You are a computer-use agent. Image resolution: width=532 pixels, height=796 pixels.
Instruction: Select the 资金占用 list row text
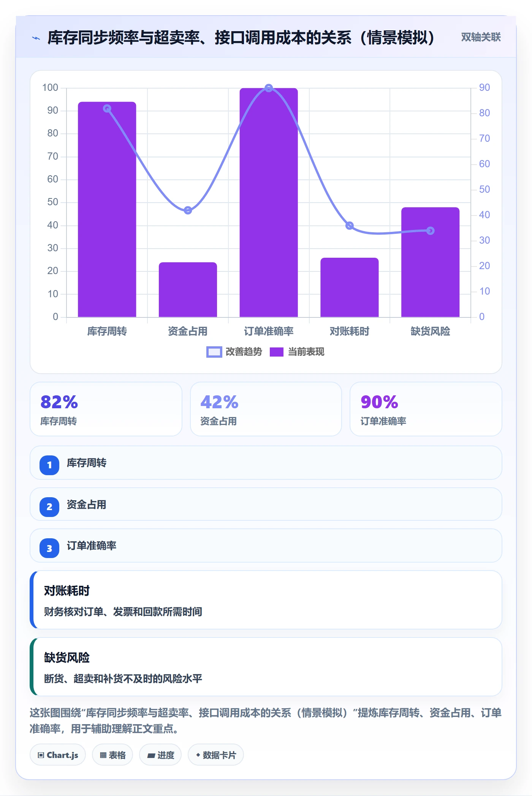coord(87,505)
